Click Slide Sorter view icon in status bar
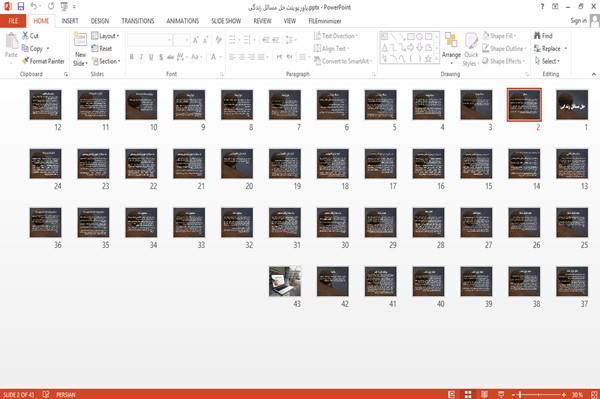600x399 pixels. click(x=468, y=394)
